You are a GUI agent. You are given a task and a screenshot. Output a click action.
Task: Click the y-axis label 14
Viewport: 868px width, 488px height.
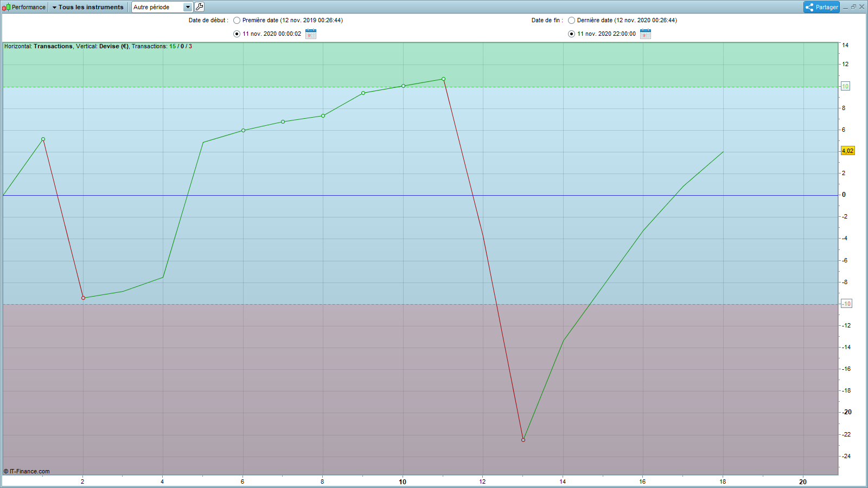845,46
